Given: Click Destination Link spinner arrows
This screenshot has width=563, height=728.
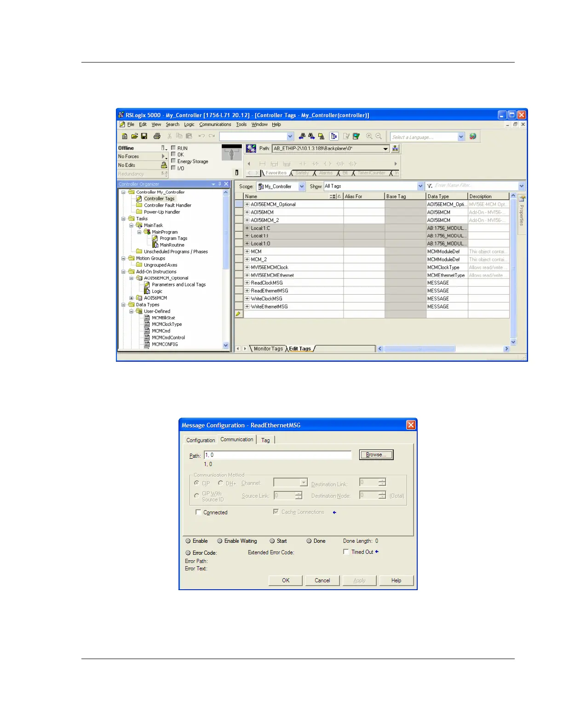Looking at the screenshot, I should 382,482.
